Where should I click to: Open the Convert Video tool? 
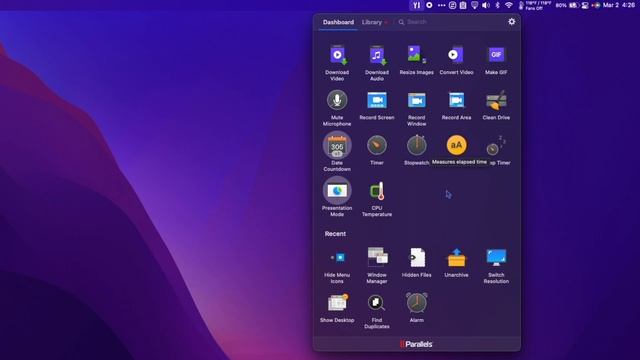[456, 60]
